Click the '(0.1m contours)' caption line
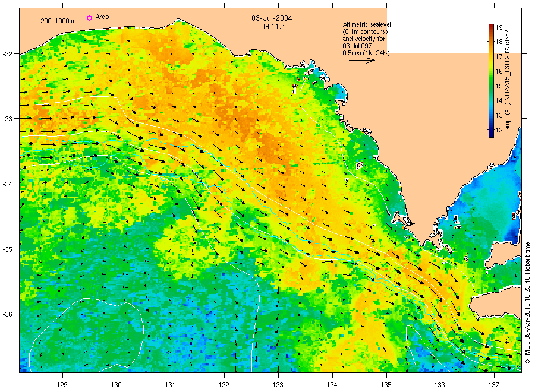The width and height of the screenshot is (535, 392). click(x=365, y=31)
